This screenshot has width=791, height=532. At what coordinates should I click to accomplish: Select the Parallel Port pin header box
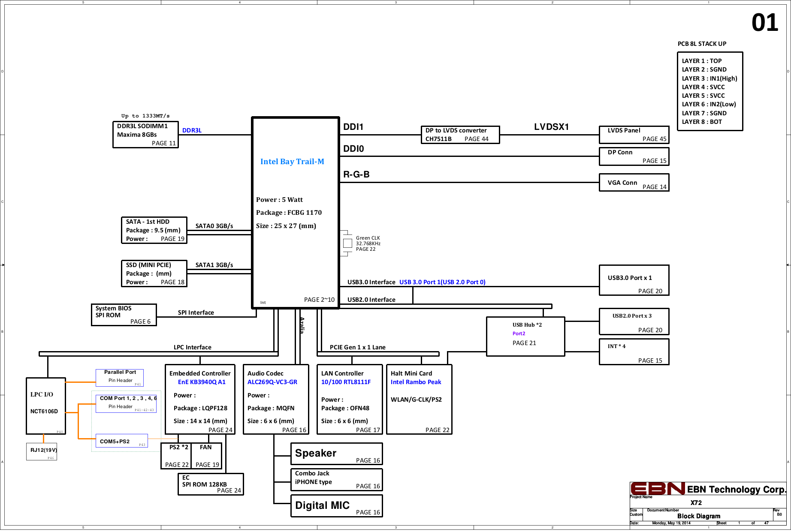pyautogui.click(x=120, y=378)
